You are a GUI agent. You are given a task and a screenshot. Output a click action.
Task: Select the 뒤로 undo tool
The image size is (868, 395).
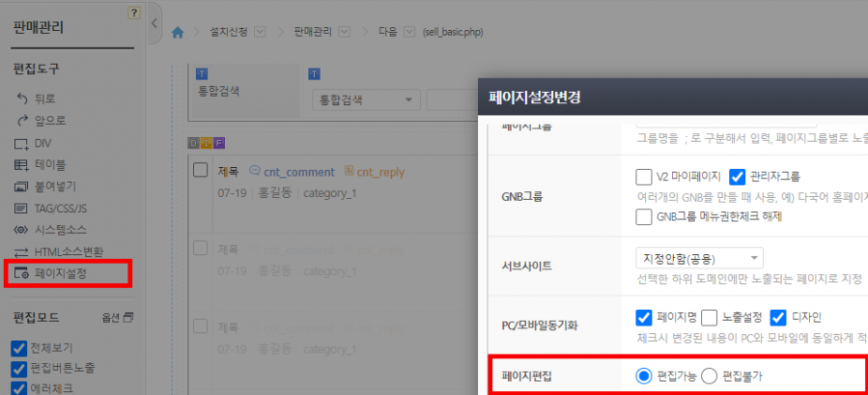pyautogui.click(x=37, y=99)
